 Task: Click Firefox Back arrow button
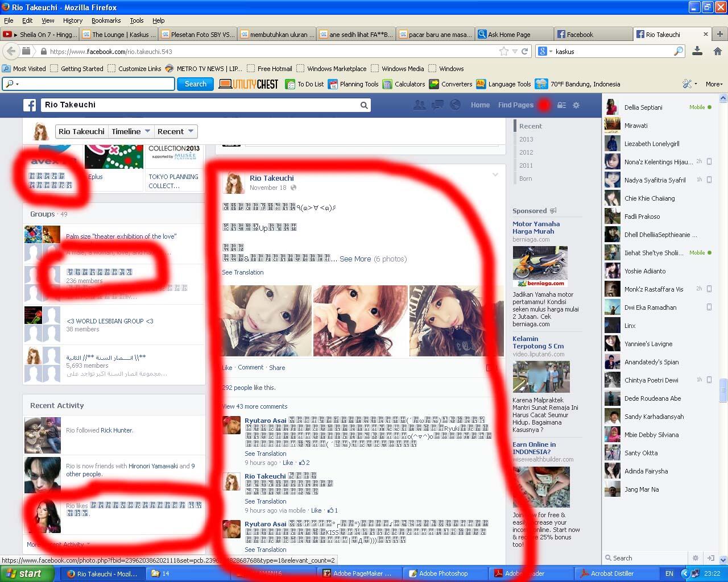tap(11, 51)
